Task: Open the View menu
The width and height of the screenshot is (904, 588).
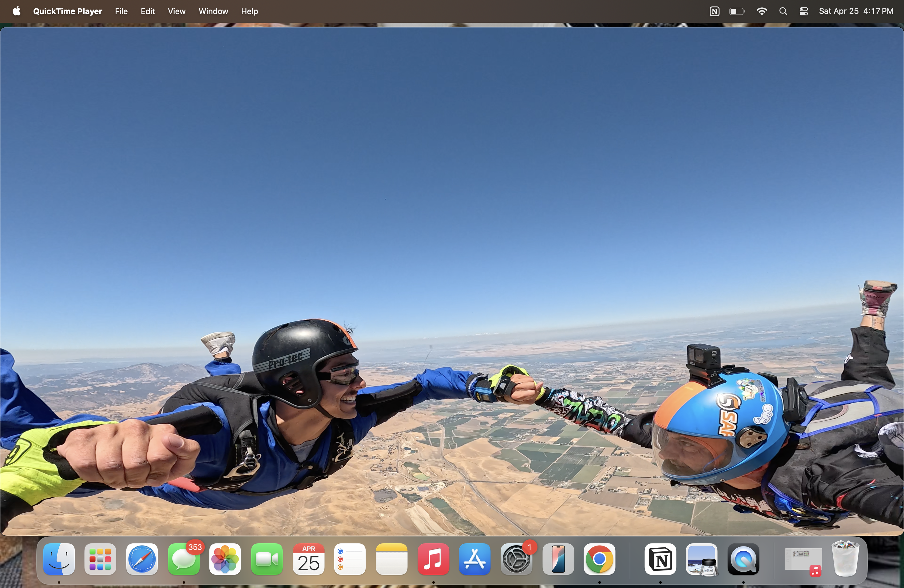Action: 176,11
